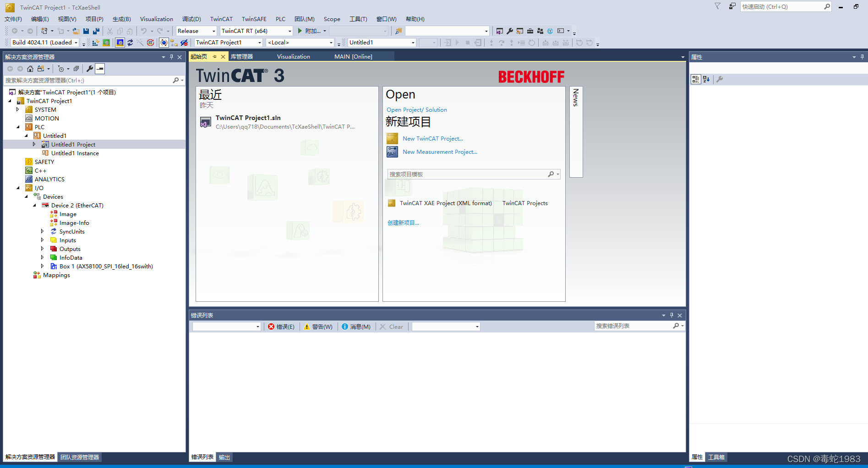Toggle the 警告(W) warnings filter
The width and height of the screenshot is (868, 468).
(x=318, y=327)
